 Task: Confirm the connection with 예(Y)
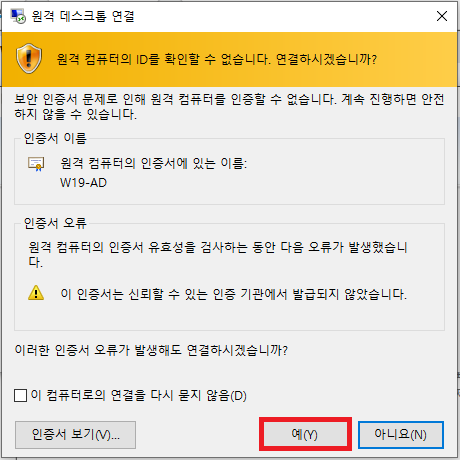305,434
